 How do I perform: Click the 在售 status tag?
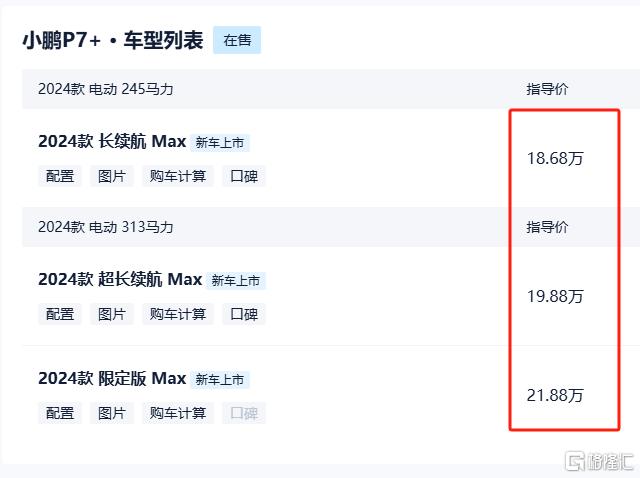click(x=237, y=40)
